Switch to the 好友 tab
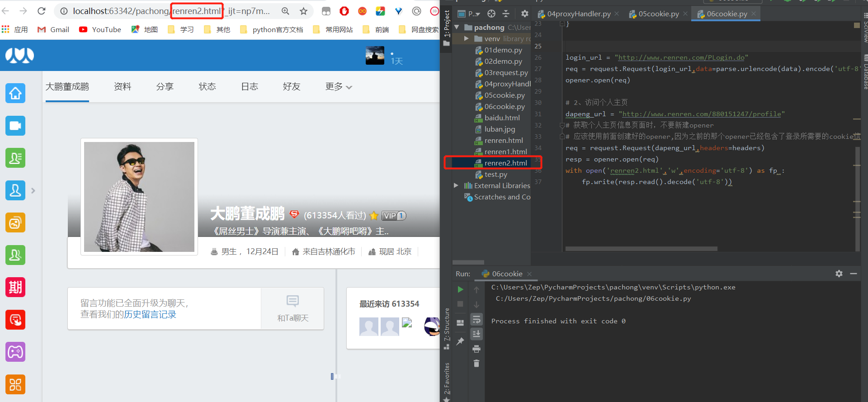 coord(292,86)
